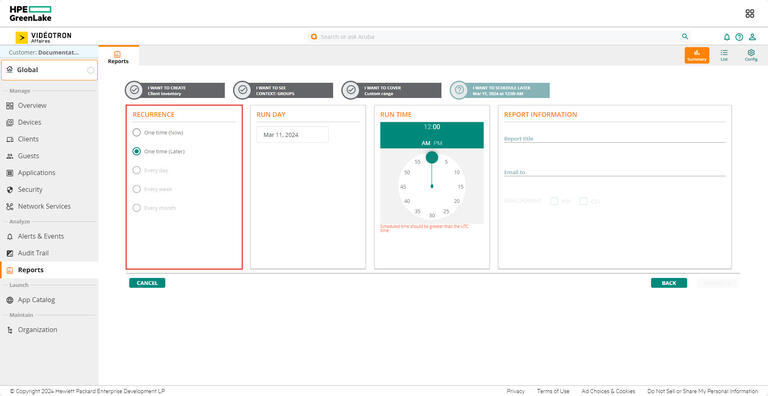Click the Alerts & Events bell icon
The height and width of the screenshot is (396, 768).
tap(10, 236)
